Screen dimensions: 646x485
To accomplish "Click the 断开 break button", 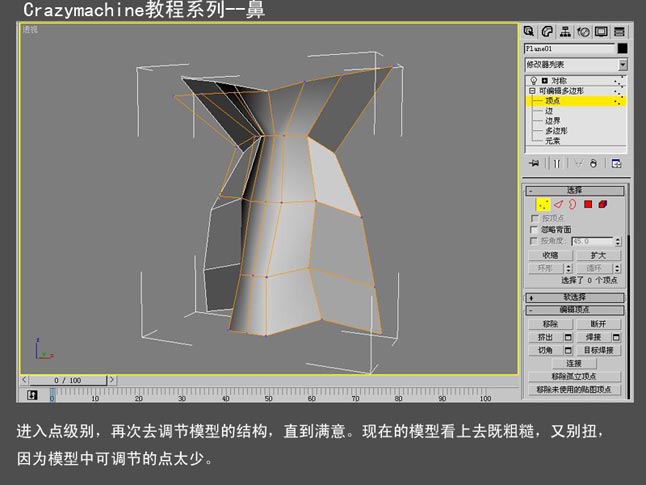I will tap(598, 324).
